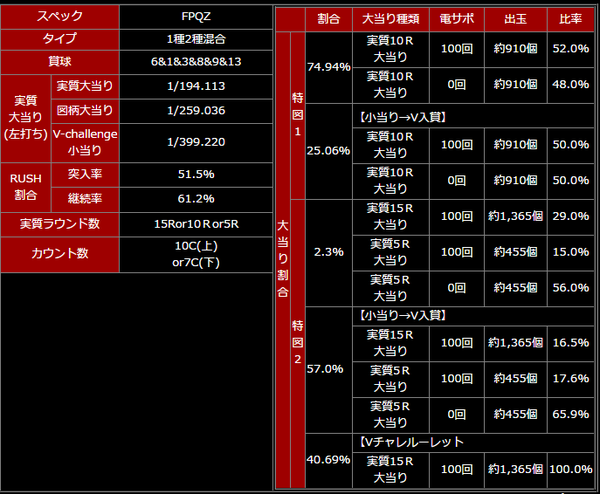Click the 割合 column header
The image size is (600, 494).
click(329, 19)
